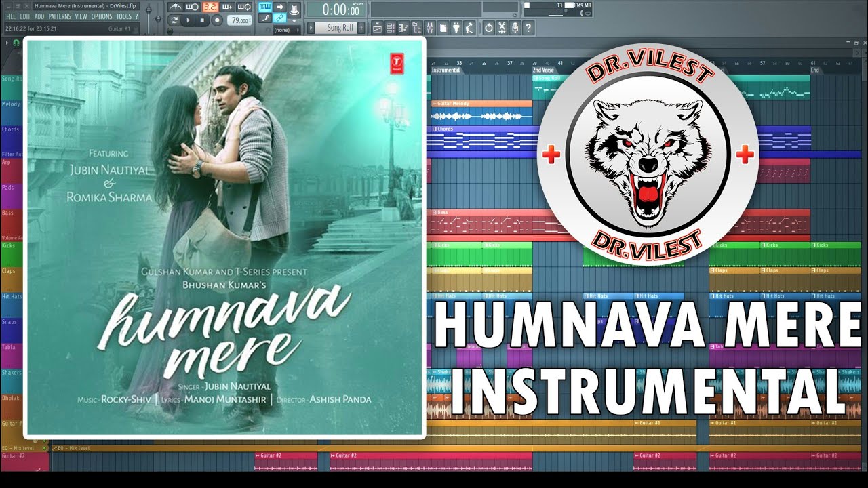Select the Guitar Melody audio clip
868x488 pixels.
[x=481, y=113]
